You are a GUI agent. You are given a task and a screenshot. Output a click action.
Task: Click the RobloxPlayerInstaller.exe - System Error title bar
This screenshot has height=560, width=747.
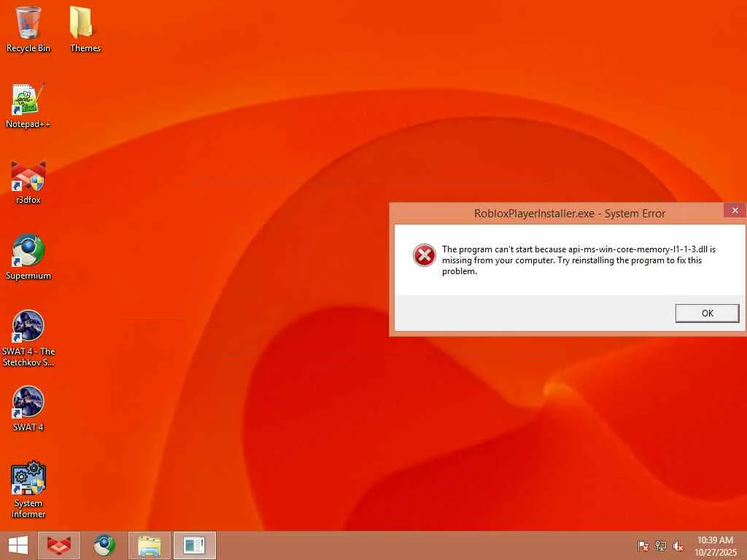(569, 214)
